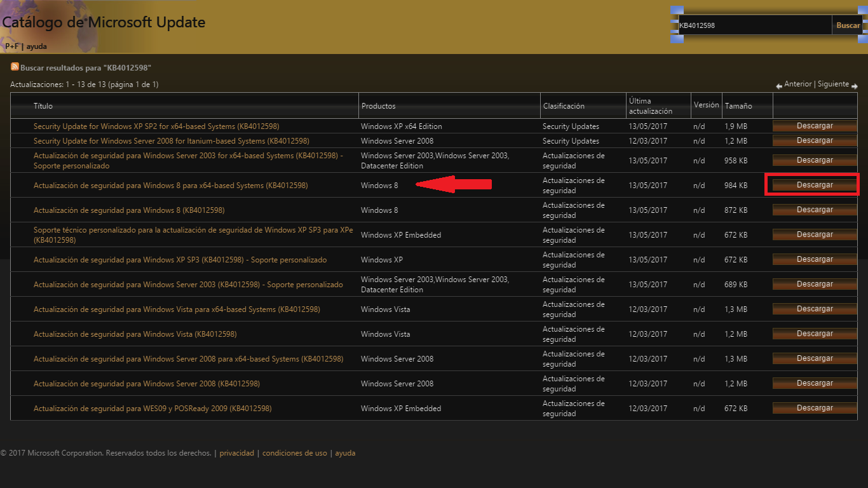Image resolution: width=868 pixels, height=488 pixels.
Task: Click the '689 KB' size cell
Action: pos(736,285)
